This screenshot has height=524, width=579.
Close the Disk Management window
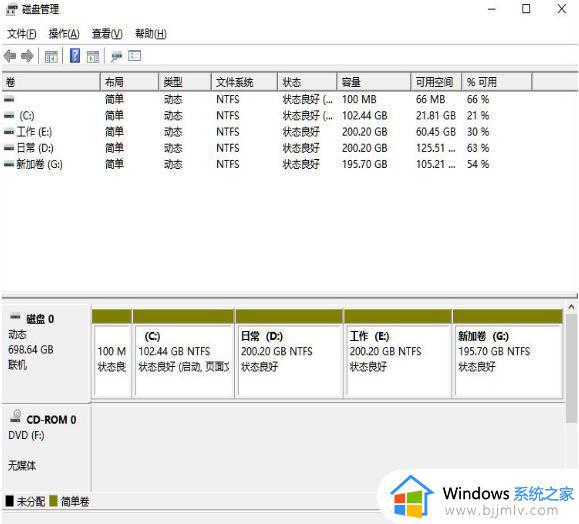[x=562, y=9]
